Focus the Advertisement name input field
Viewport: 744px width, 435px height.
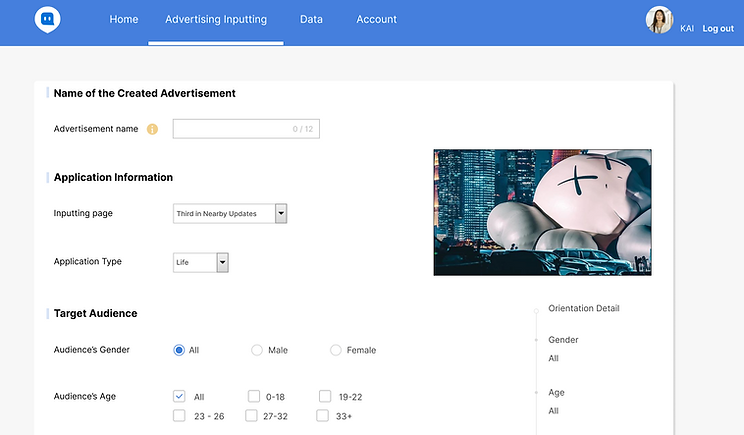click(x=246, y=129)
